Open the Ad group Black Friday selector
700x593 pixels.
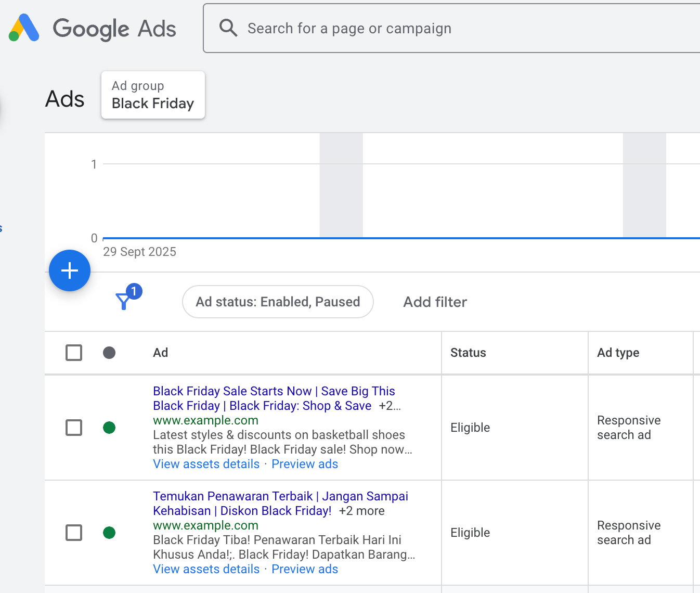pyautogui.click(x=153, y=95)
